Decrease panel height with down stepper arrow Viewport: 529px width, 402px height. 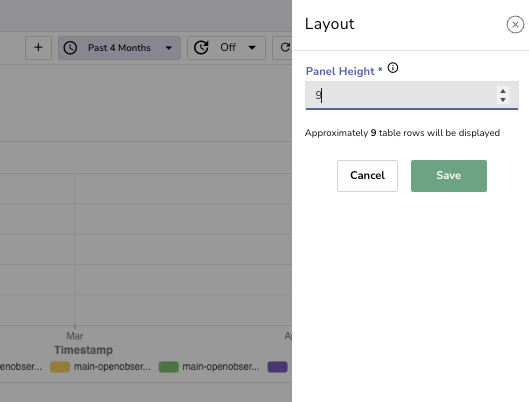click(503, 99)
